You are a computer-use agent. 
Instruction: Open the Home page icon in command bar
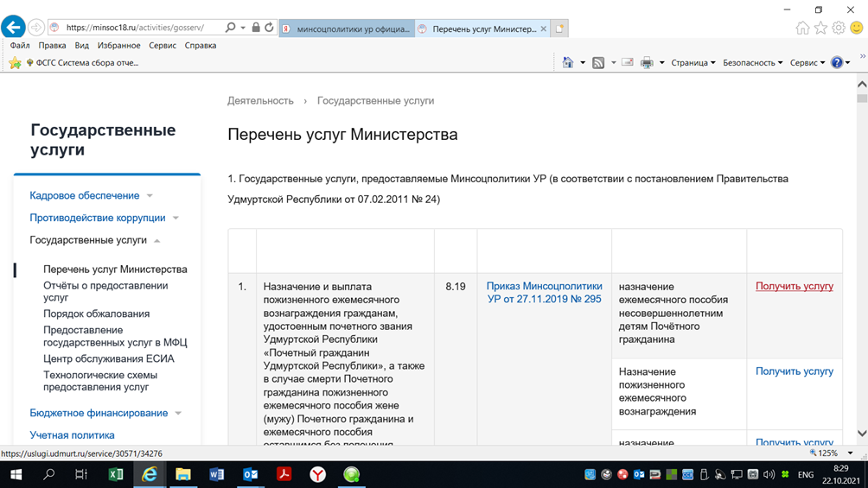click(568, 63)
